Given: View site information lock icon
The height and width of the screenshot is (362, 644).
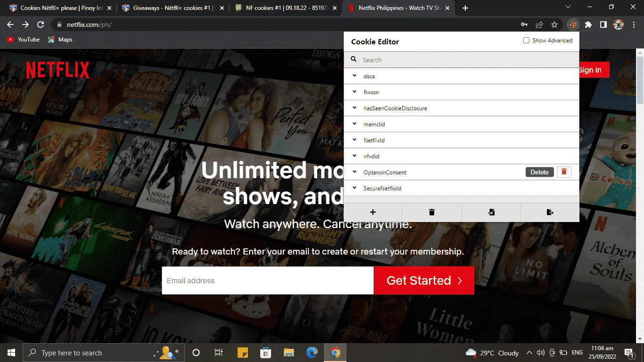Looking at the screenshot, I should [59, 25].
